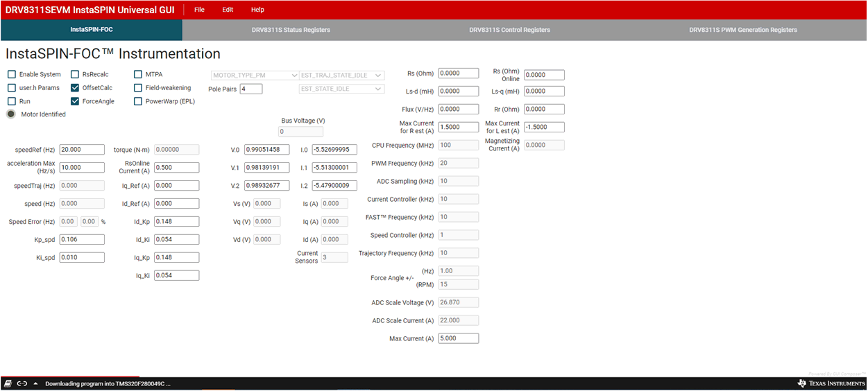
Task: Check the Run checkbox
Action: (x=12, y=101)
